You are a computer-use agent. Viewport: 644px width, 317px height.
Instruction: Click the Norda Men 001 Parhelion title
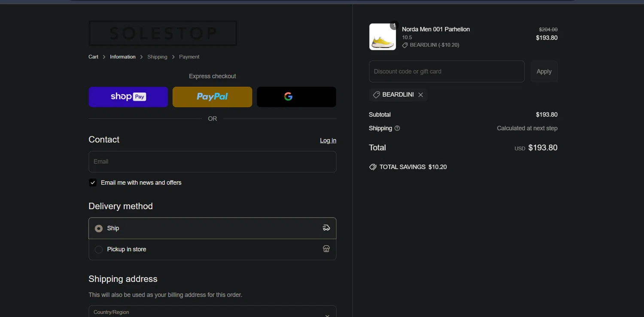click(x=436, y=29)
